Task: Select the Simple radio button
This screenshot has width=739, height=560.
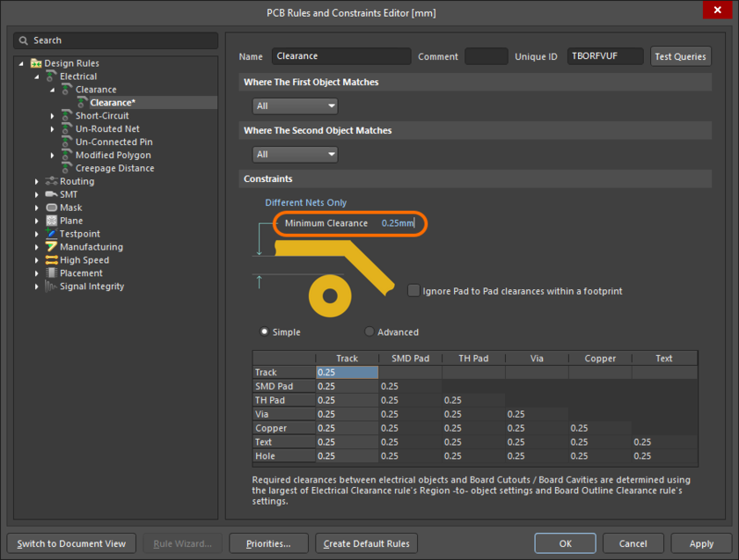Action: (265, 331)
